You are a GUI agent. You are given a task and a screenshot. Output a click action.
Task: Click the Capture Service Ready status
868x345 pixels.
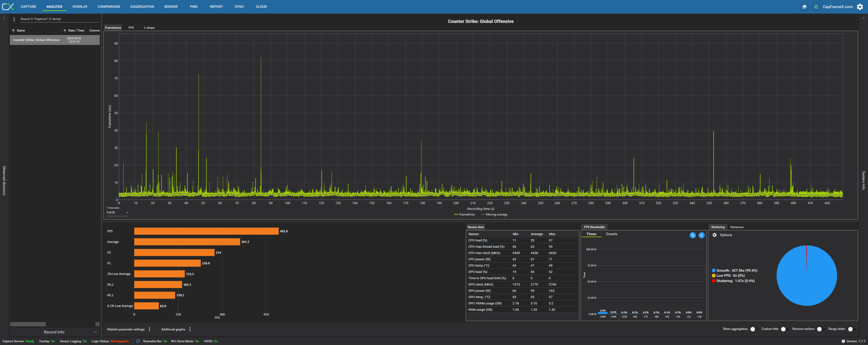point(18,341)
